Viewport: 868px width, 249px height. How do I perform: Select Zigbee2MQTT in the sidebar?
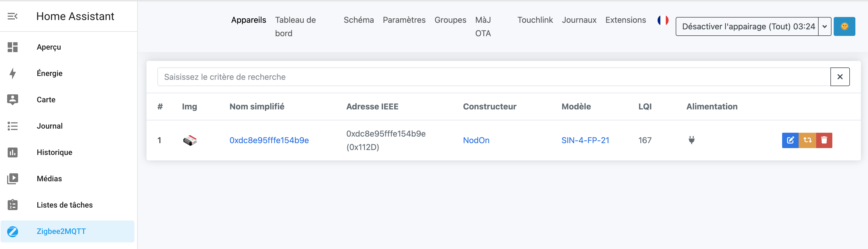(61, 231)
